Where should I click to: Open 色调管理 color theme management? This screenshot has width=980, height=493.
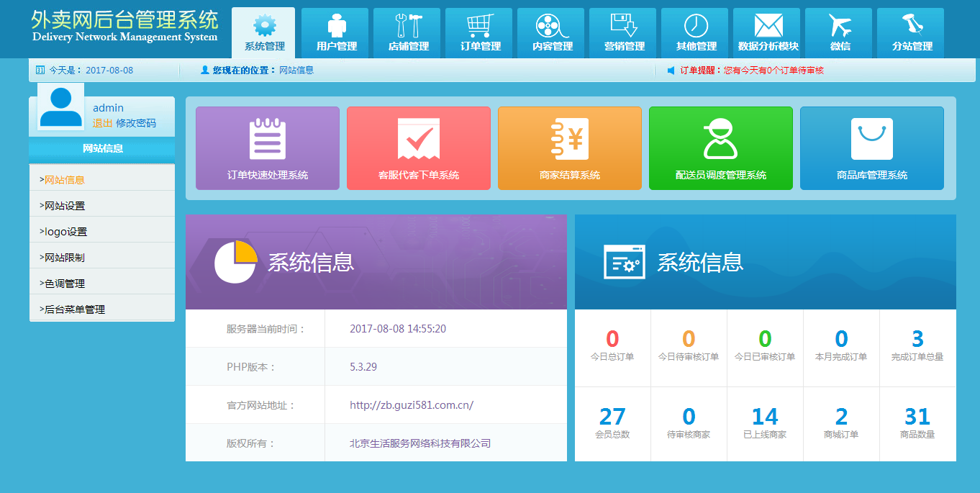click(65, 284)
